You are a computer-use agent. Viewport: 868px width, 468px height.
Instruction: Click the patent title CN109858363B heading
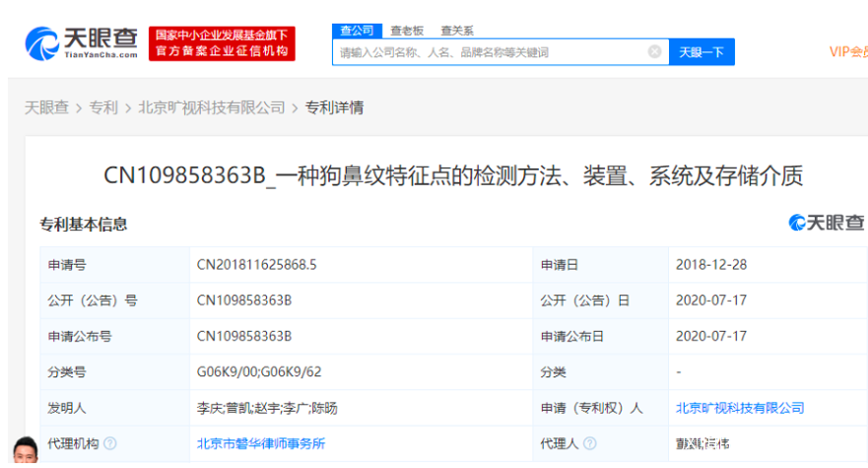pos(453,176)
